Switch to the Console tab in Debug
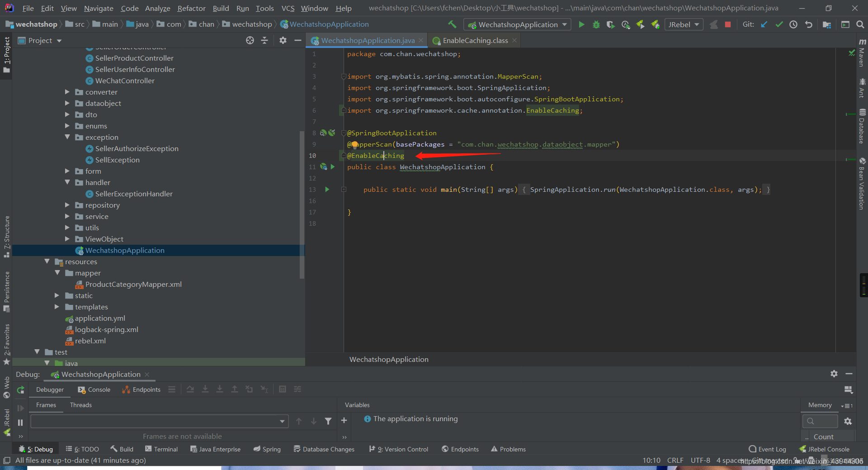Screen dimensions: 868x470 tap(94, 389)
